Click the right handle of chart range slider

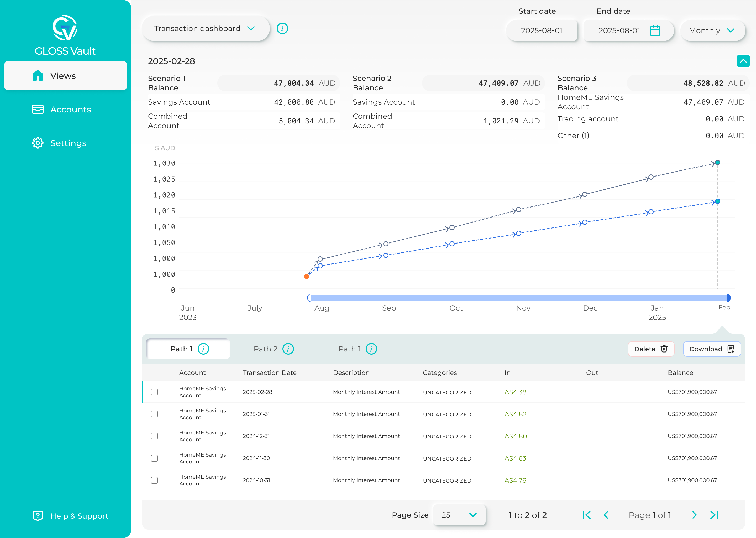728,298
